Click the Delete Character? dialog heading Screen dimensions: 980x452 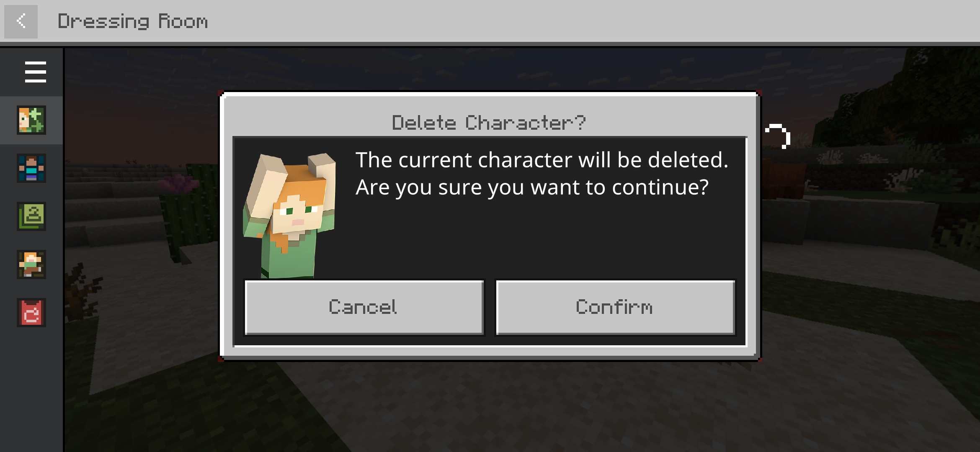(x=489, y=123)
